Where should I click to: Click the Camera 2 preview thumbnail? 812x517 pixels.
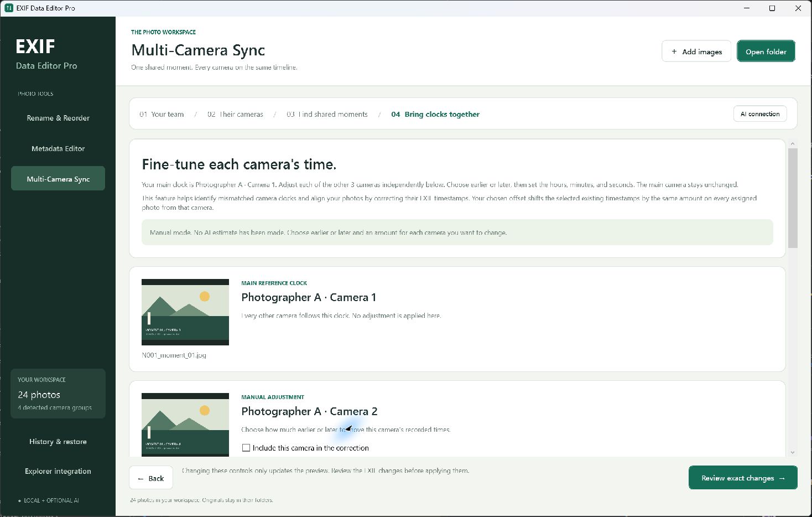(185, 425)
